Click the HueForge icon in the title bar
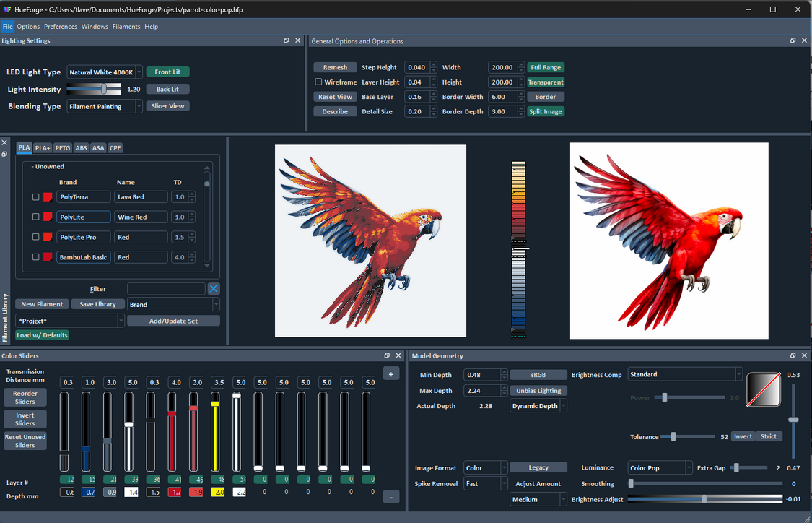This screenshot has width=812, height=523. click(x=7, y=9)
